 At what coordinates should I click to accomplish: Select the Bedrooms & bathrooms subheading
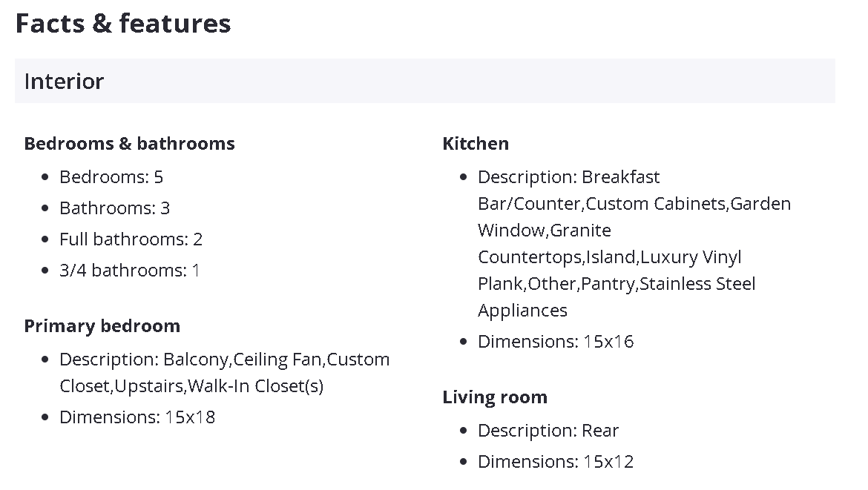coord(129,143)
